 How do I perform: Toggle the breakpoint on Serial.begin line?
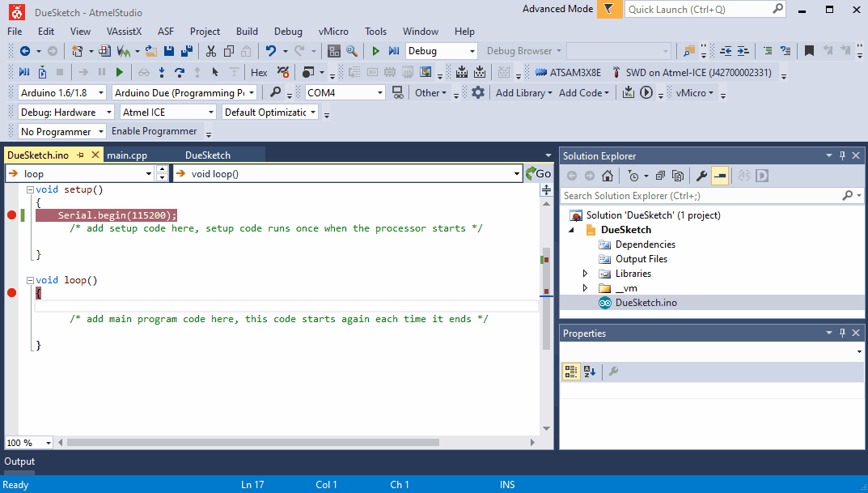11,215
